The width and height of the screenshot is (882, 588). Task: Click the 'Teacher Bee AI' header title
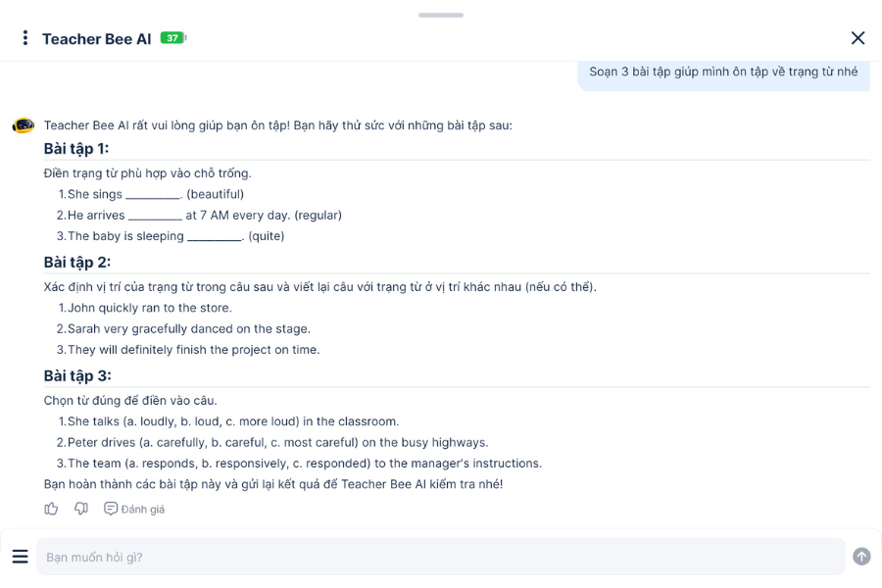click(96, 39)
